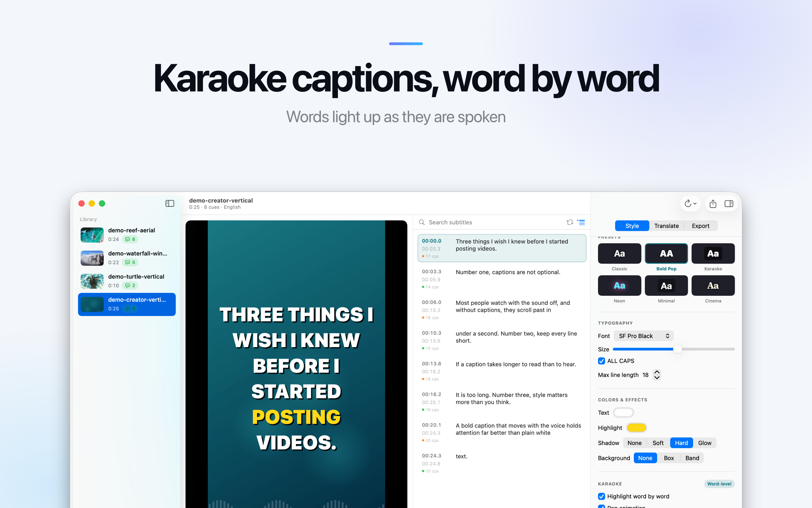The height and width of the screenshot is (508, 812).
Task: Toggle the library sidebar icon
Action: click(x=170, y=203)
